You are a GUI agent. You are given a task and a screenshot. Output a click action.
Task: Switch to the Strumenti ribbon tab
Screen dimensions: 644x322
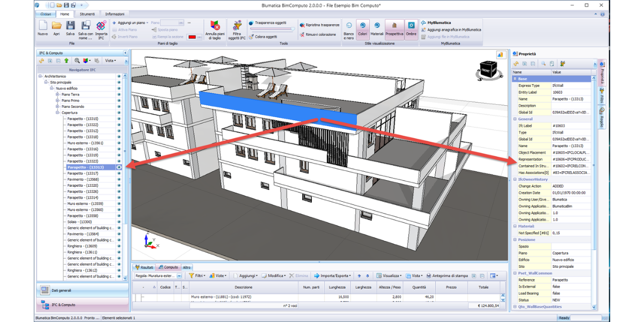pos(87,13)
